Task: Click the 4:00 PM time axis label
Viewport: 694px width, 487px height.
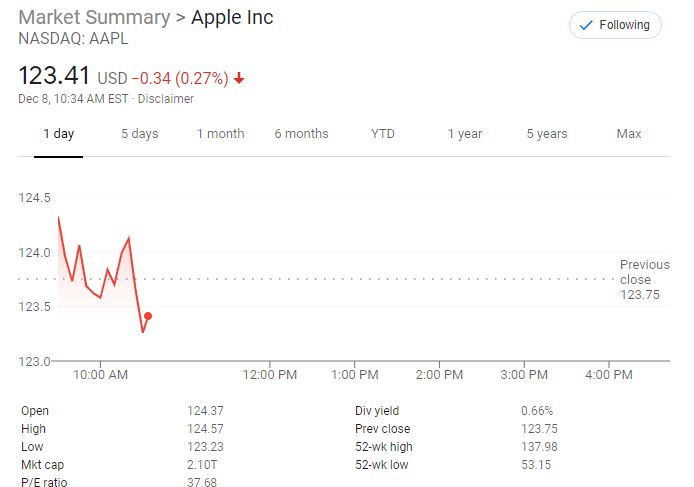Action: click(x=609, y=375)
